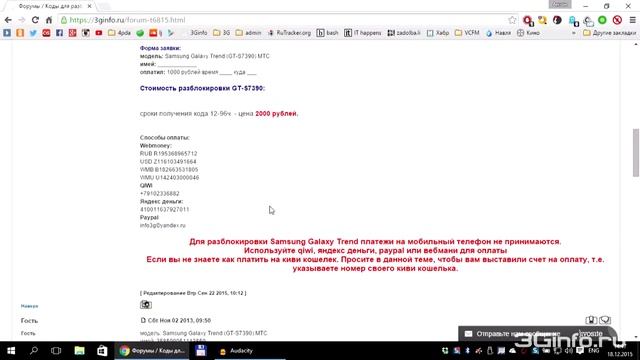640x360 pixels.
Task: Click the Наверх link beside the post
Action: 29,306
